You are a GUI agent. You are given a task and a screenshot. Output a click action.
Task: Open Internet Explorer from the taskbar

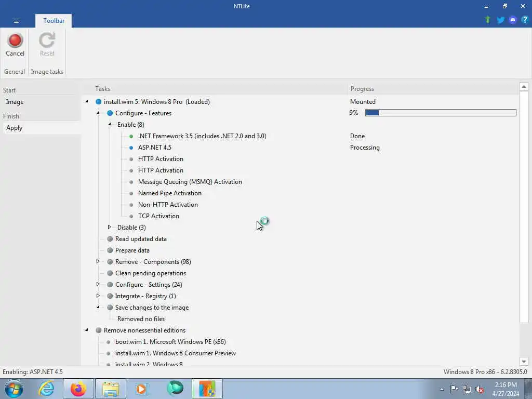pyautogui.click(x=46, y=389)
